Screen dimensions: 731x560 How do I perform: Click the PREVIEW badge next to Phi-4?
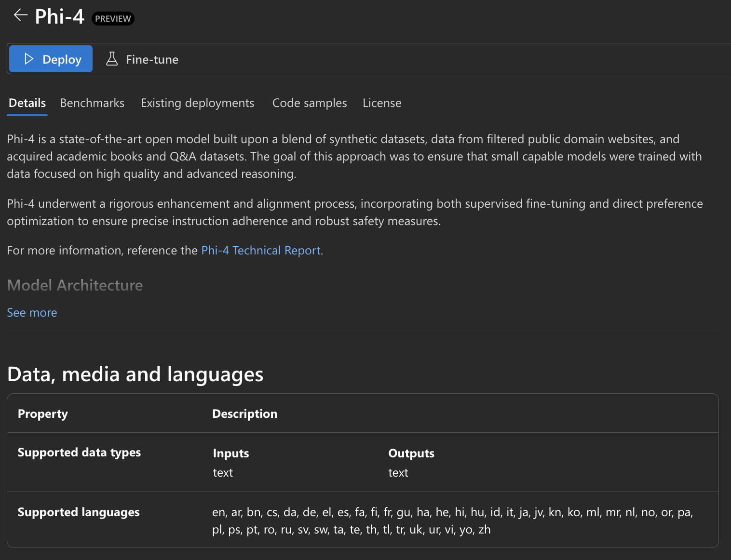coord(113,18)
